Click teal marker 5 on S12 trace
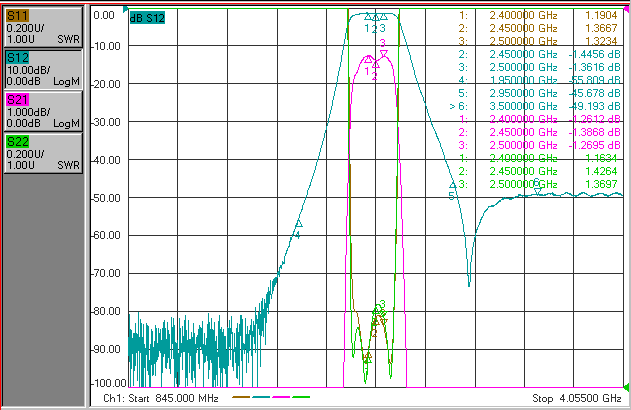The height and width of the screenshot is (410, 631). [x=453, y=185]
